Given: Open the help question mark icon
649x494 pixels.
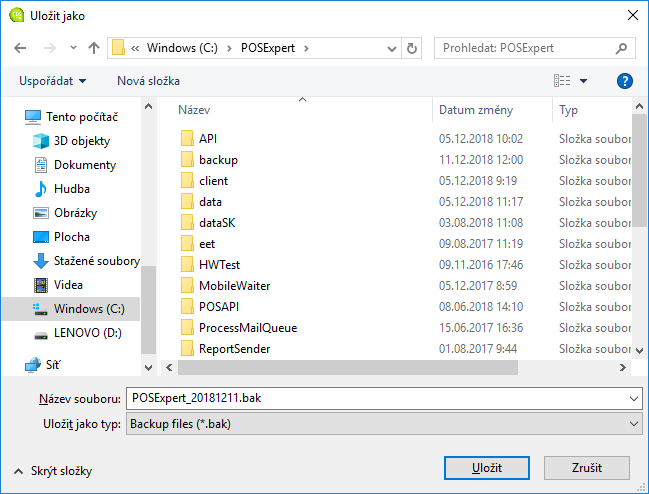Looking at the screenshot, I should (x=625, y=81).
